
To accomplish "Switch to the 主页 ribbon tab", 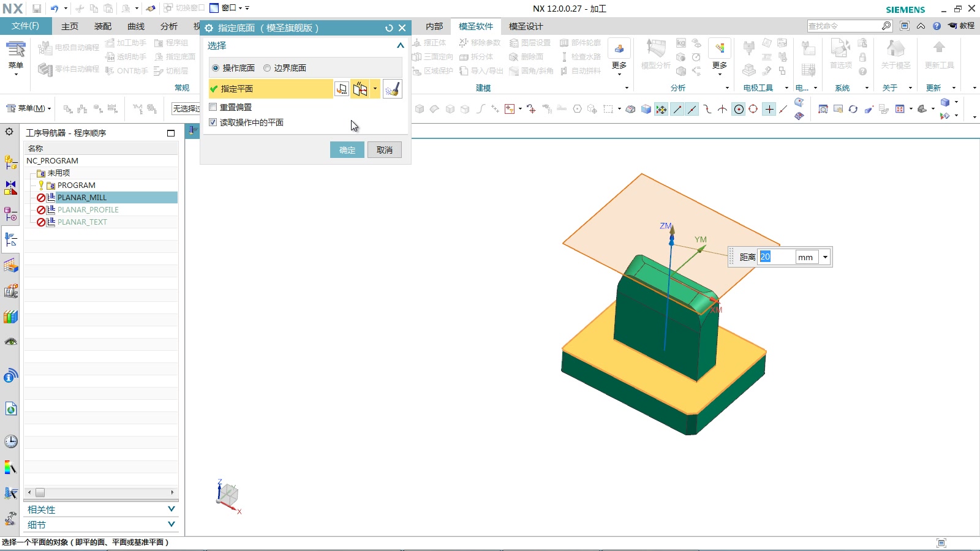I will tap(70, 26).
